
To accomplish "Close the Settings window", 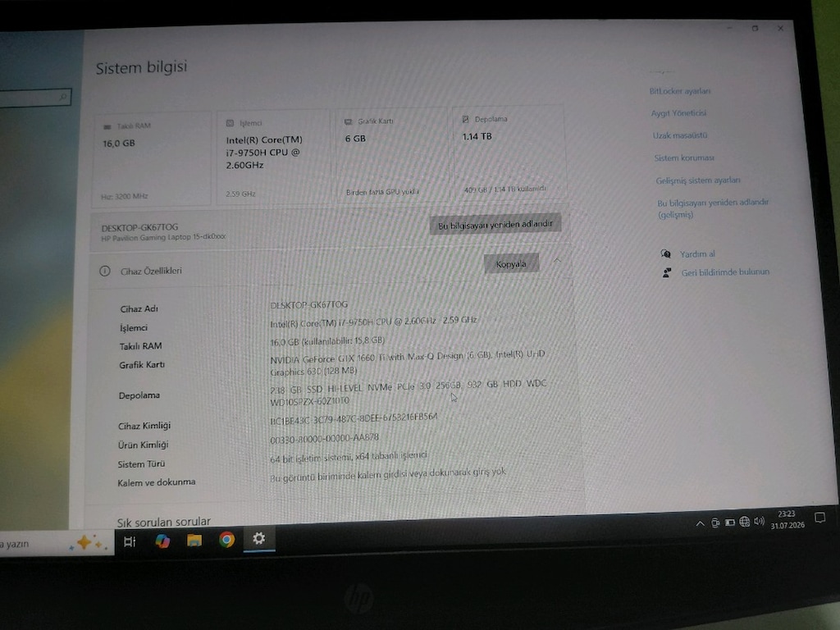I will coord(780,28).
